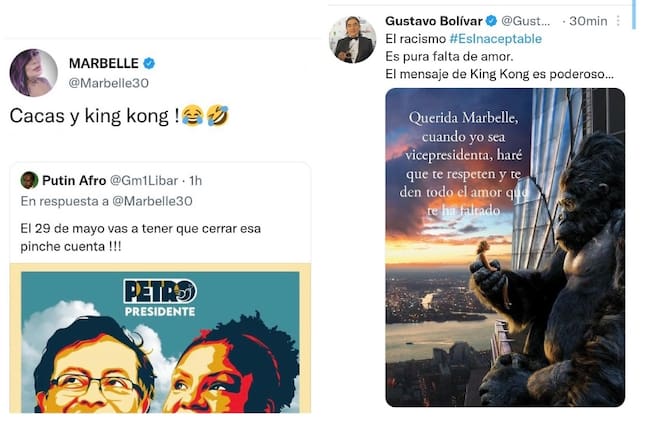Screen dimensions: 650x426
Task: Open the @Marbelle30 handle under MARBELLE
Action: click(109, 83)
